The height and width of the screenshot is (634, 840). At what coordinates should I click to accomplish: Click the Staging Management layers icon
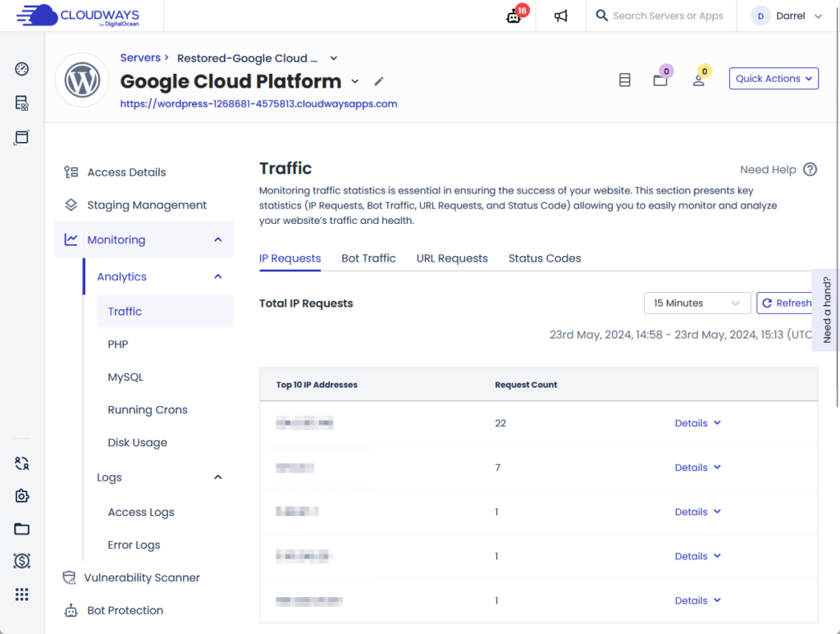tap(71, 205)
